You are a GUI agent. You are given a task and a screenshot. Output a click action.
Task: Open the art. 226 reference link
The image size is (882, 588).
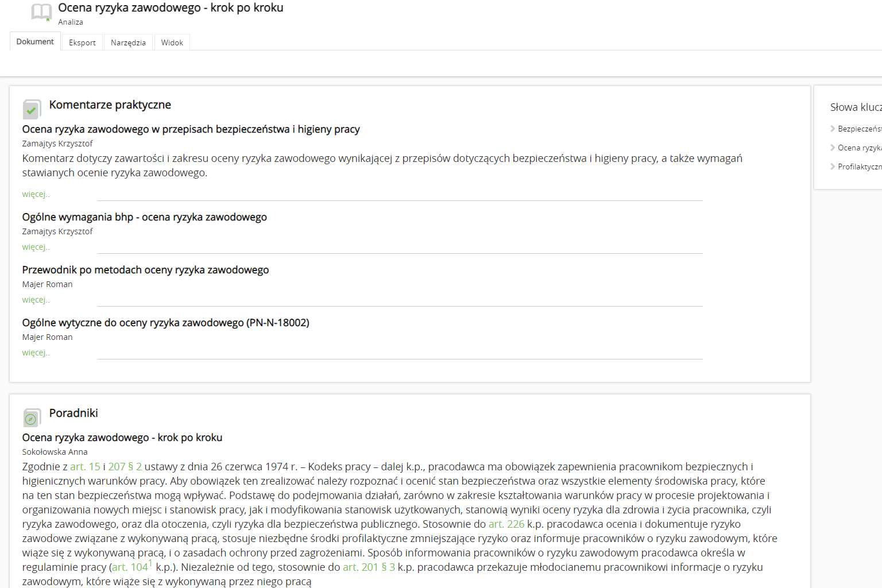pyautogui.click(x=506, y=524)
